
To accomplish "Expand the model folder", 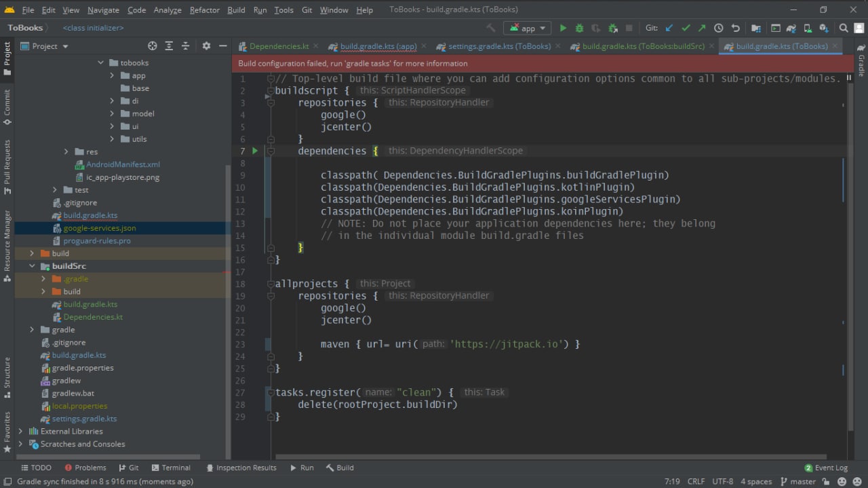I will coord(113,113).
